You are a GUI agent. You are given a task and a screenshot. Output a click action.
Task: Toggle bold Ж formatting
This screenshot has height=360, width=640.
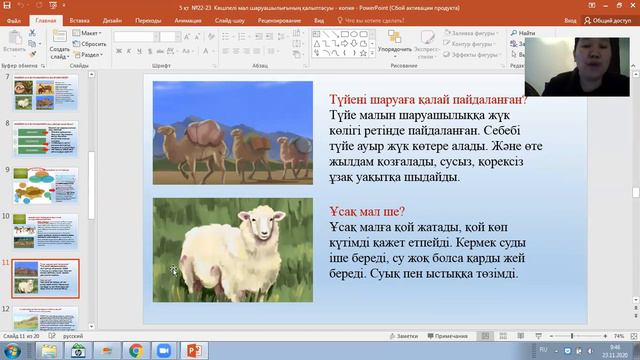click(119, 51)
